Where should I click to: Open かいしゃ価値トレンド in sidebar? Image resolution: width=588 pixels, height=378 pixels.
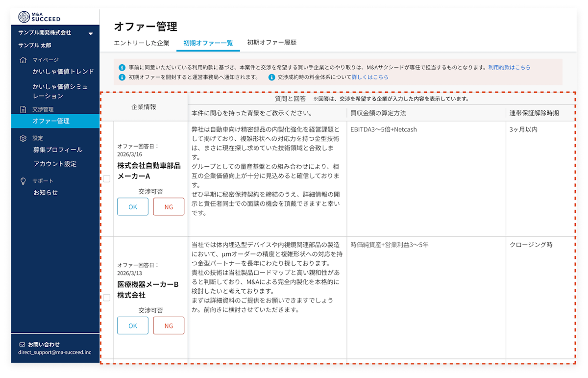click(x=63, y=72)
